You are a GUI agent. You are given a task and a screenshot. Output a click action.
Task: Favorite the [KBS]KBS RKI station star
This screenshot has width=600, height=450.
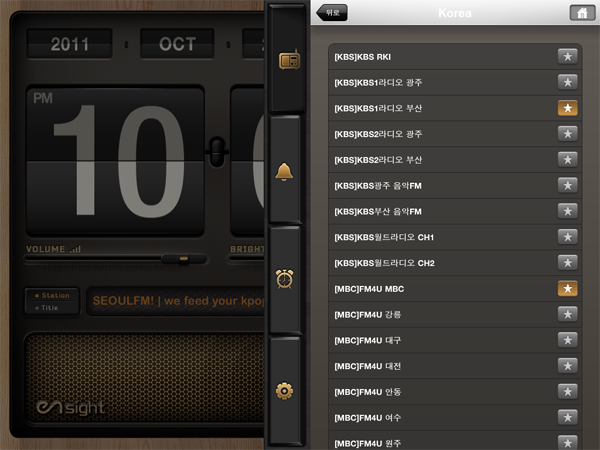tap(567, 57)
